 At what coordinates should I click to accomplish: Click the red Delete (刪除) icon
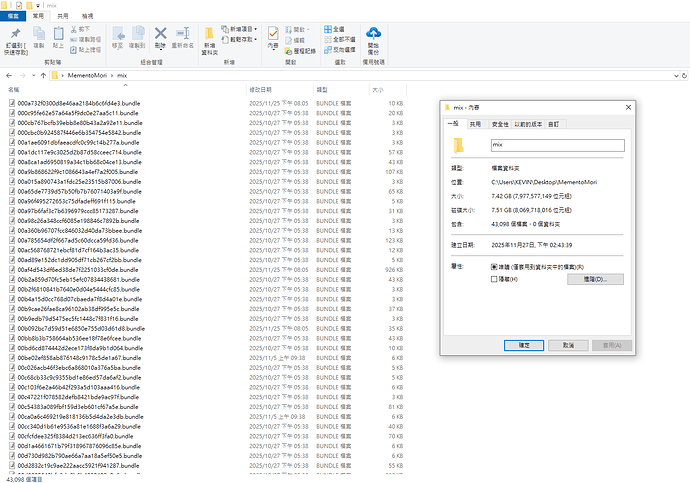click(161, 37)
